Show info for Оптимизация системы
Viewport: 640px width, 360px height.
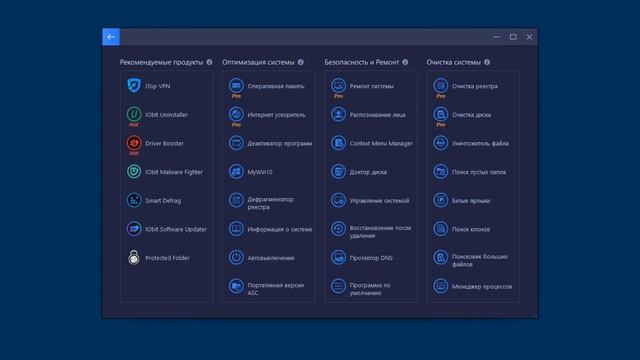300,62
